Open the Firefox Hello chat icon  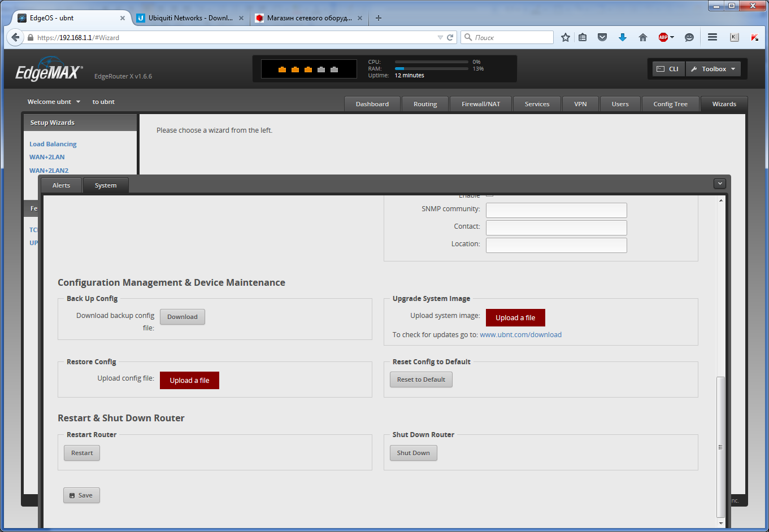(x=689, y=37)
